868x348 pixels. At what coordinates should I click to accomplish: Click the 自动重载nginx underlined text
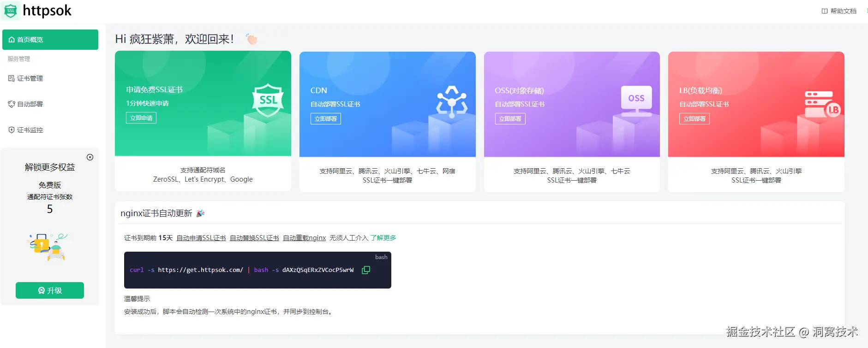[x=304, y=238]
